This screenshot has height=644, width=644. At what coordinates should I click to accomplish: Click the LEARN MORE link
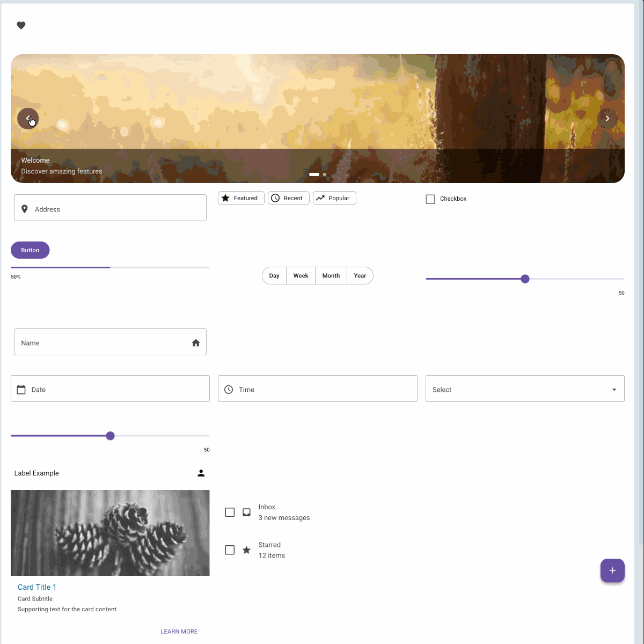179,632
